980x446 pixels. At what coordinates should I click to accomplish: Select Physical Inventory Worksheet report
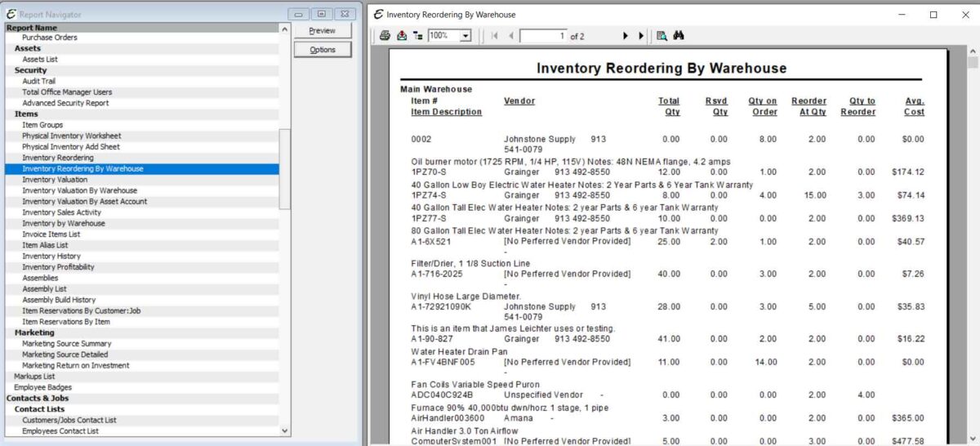tap(72, 136)
